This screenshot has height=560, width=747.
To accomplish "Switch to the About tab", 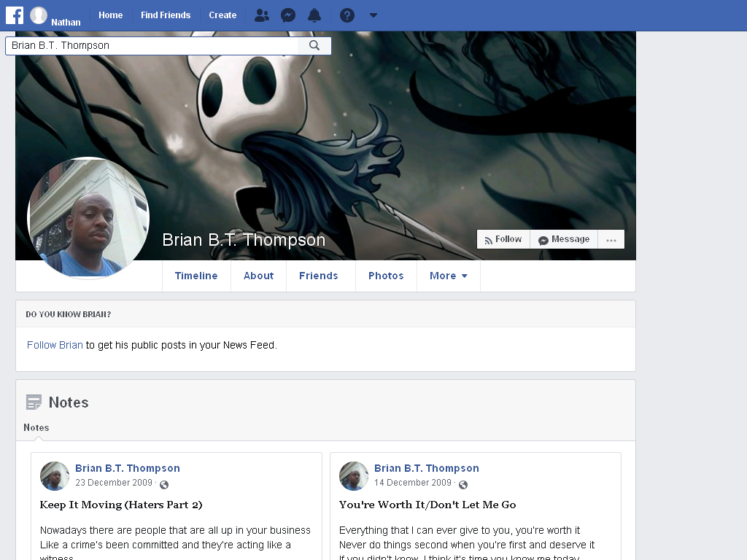I will [259, 276].
